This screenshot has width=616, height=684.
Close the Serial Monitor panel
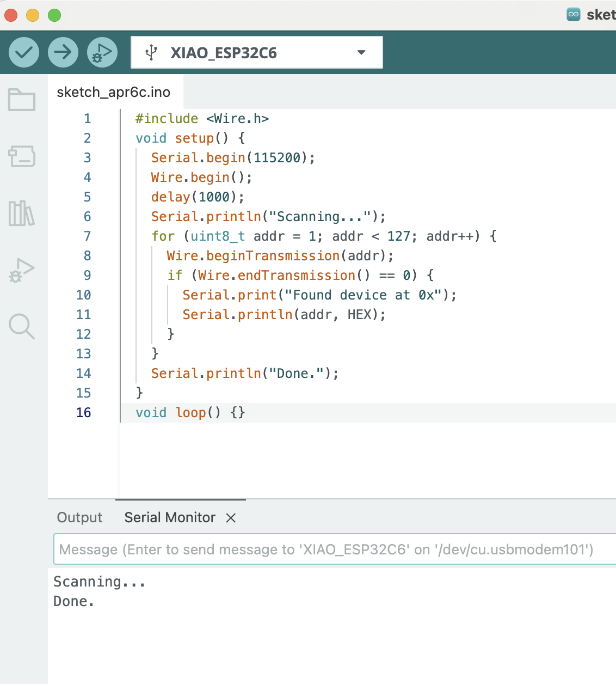coord(231,518)
